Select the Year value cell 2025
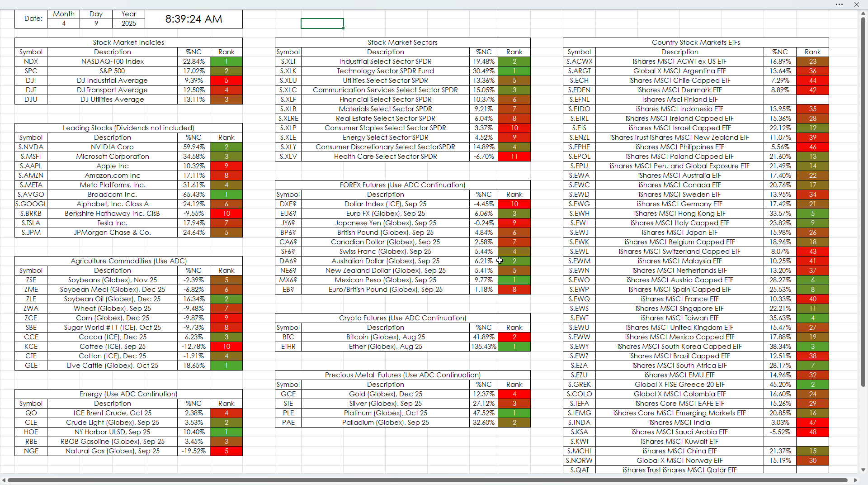This screenshot has height=485, width=868. [129, 24]
